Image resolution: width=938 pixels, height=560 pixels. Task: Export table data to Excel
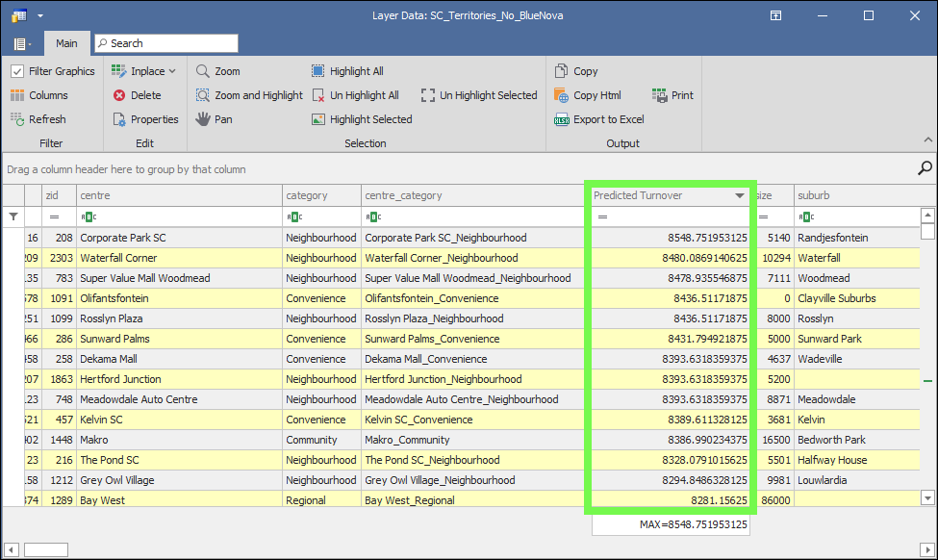click(598, 119)
